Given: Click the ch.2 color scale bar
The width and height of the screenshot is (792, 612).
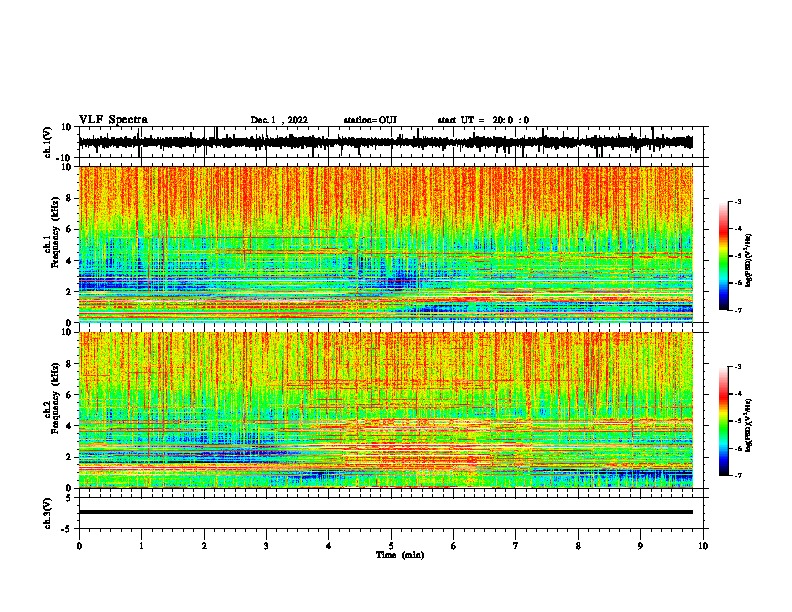Looking at the screenshot, I should [x=723, y=421].
